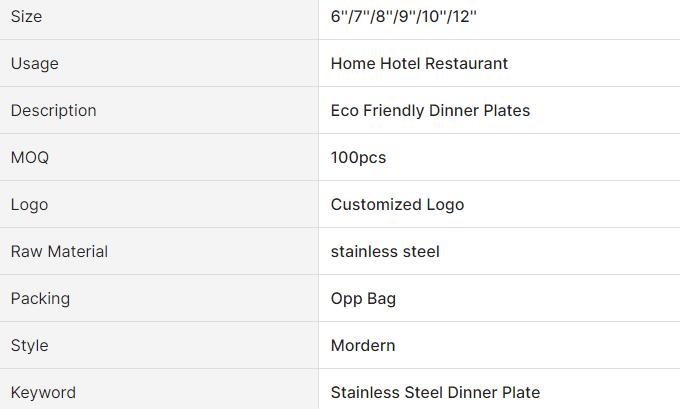Click the Raw Material label
This screenshot has width=680, height=409.
(59, 252)
